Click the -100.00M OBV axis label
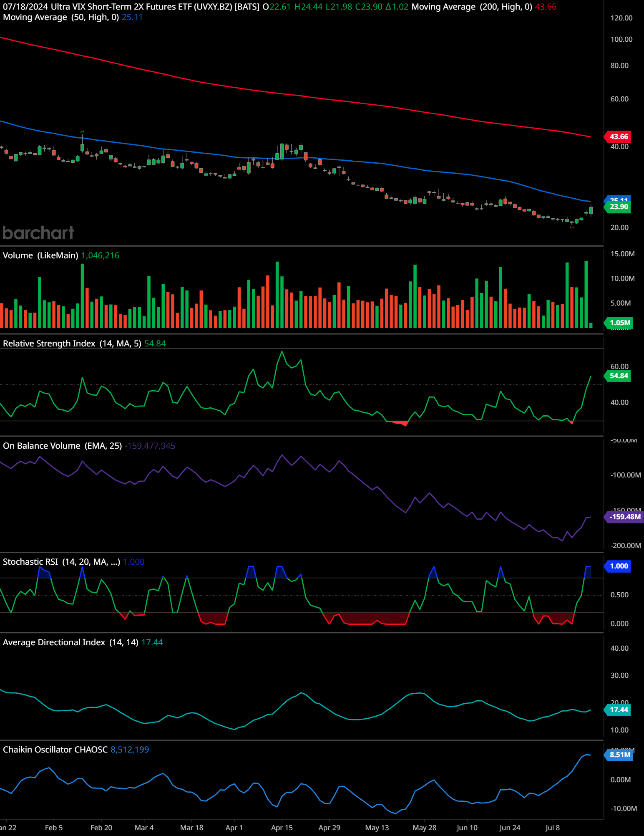Image resolution: width=644 pixels, height=836 pixels. (x=626, y=475)
